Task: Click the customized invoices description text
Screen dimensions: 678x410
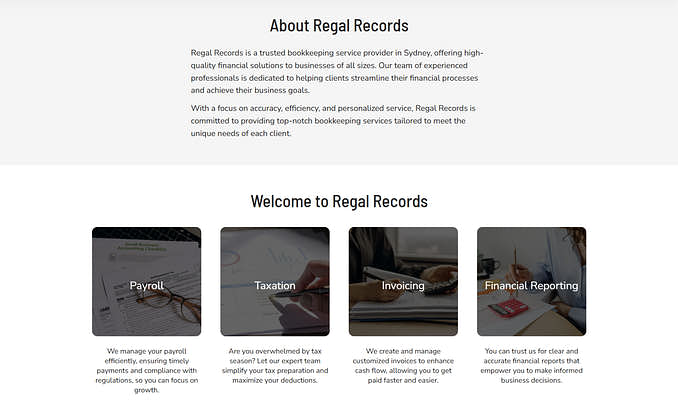Action: pos(403,365)
